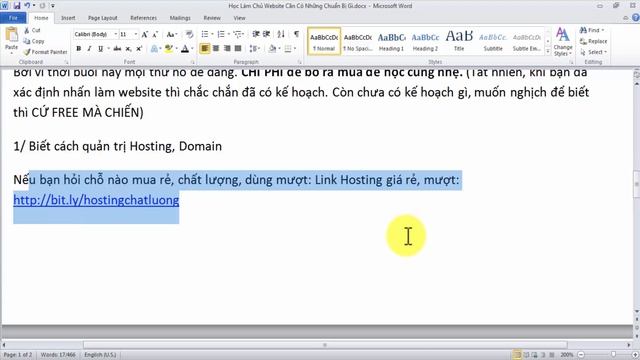Clear all formatting from selection
The image size is (640, 360).
tap(189, 35)
